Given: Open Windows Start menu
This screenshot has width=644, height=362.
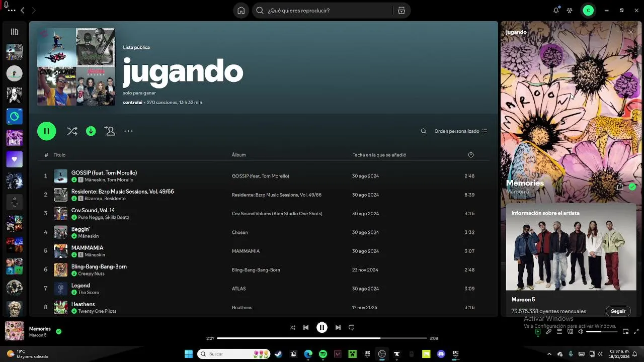Looking at the screenshot, I should 189,354.
